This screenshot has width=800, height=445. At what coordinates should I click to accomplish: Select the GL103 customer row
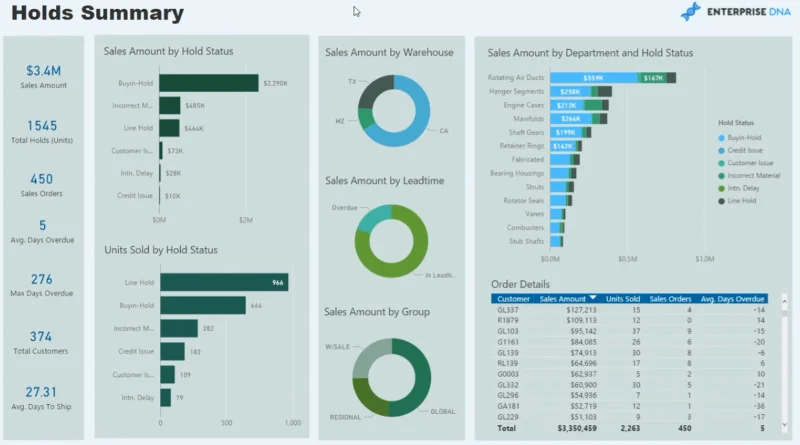[630, 331]
